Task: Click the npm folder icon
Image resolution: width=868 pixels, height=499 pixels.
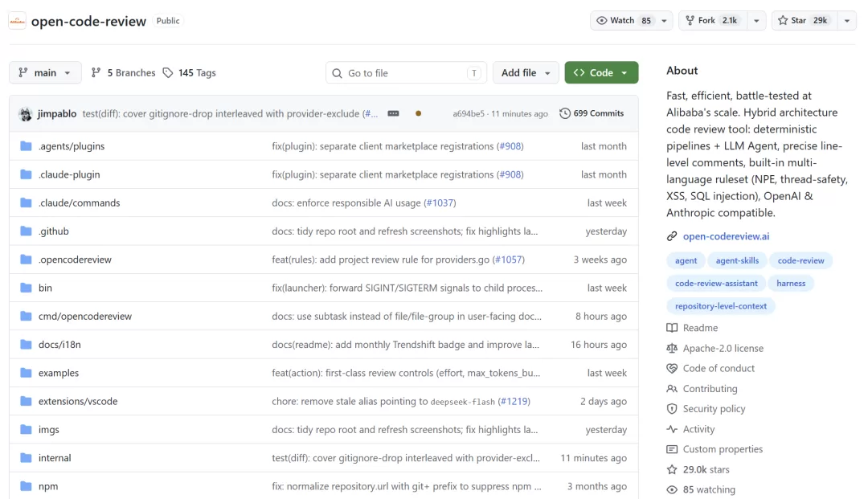Action: coord(26,486)
